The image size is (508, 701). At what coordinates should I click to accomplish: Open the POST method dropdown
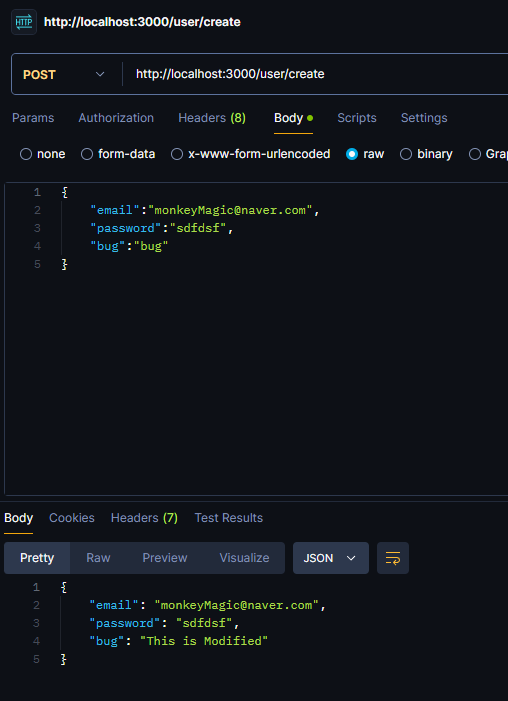64,74
